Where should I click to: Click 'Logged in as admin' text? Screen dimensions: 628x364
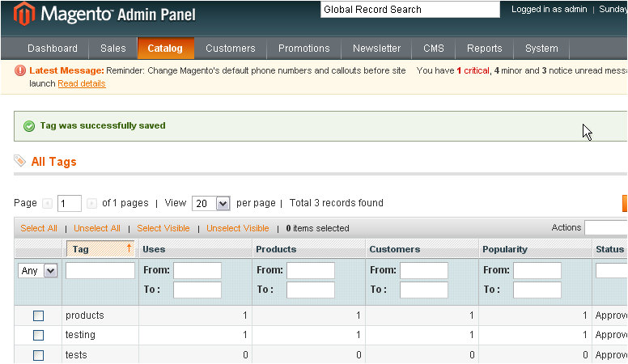tap(549, 9)
